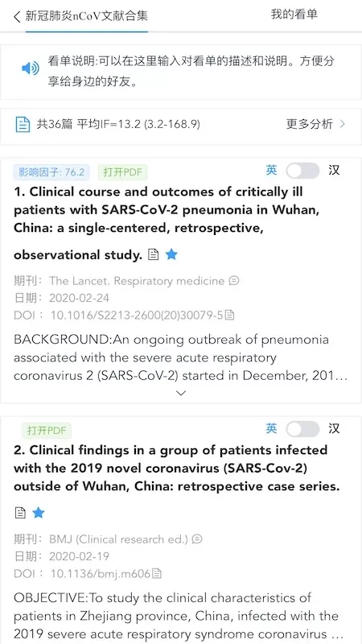The width and height of the screenshot is (362, 644).
Task: Toggle 英/汉 language switch on article 2
Action: pos(302,429)
